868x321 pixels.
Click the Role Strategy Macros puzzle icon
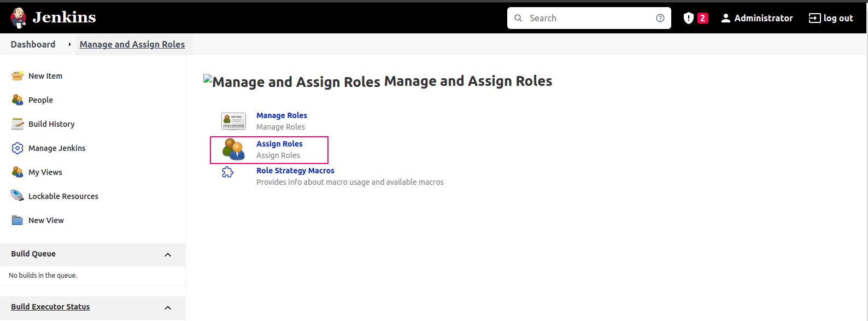tap(228, 172)
